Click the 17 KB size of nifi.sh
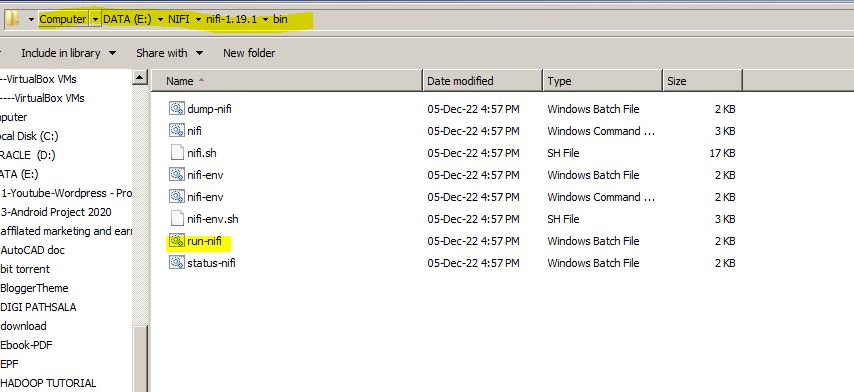This screenshot has height=392, width=854. point(722,153)
